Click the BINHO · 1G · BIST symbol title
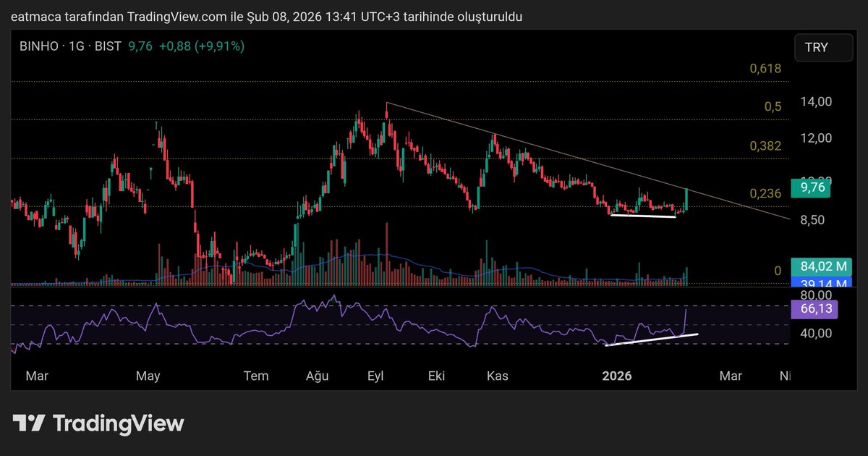Viewport: 868px width, 456px height. [71, 46]
